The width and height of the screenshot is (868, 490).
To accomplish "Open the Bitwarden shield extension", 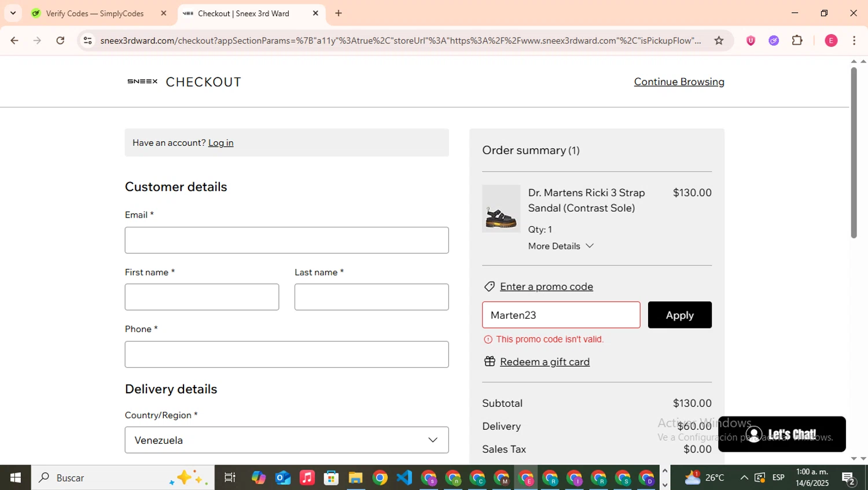I will coord(751,40).
